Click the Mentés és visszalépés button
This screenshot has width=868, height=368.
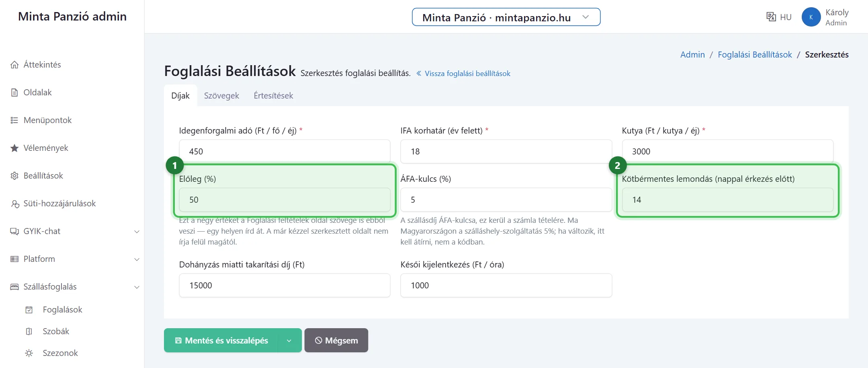click(x=221, y=341)
